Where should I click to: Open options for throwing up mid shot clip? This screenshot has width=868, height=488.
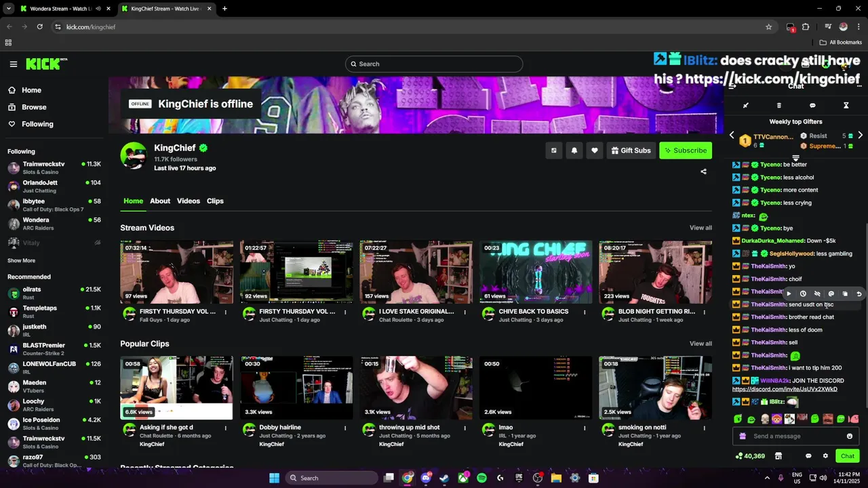tap(465, 428)
